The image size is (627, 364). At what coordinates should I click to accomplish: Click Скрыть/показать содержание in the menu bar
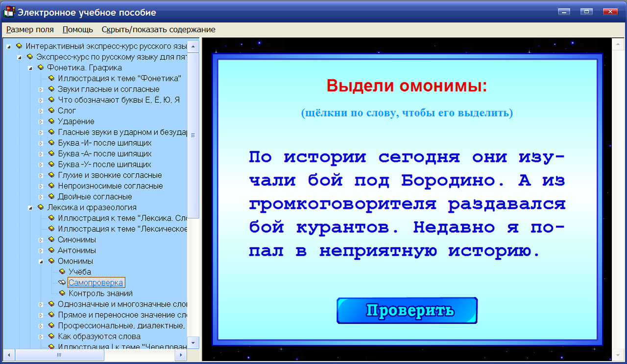pos(158,29)
